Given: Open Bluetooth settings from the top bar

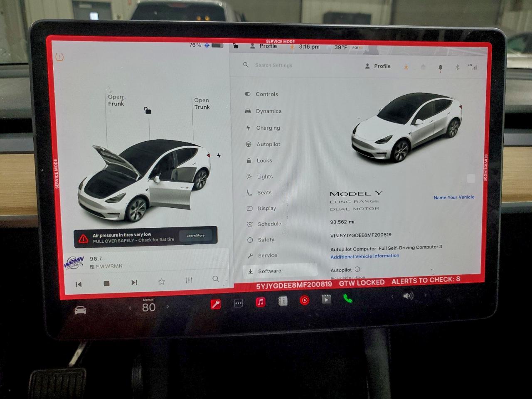Looking at the screenshot, I should point(458,66).
